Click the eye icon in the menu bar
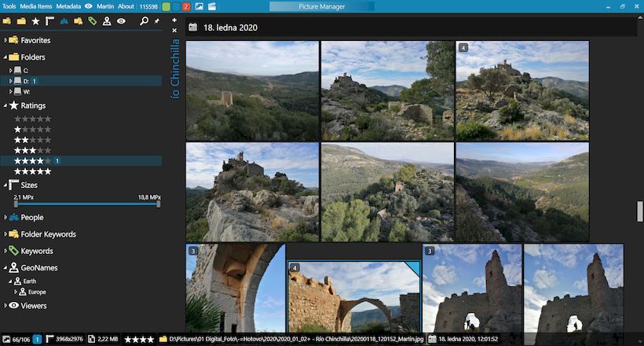The image size is (644, 346). (88, 6)
